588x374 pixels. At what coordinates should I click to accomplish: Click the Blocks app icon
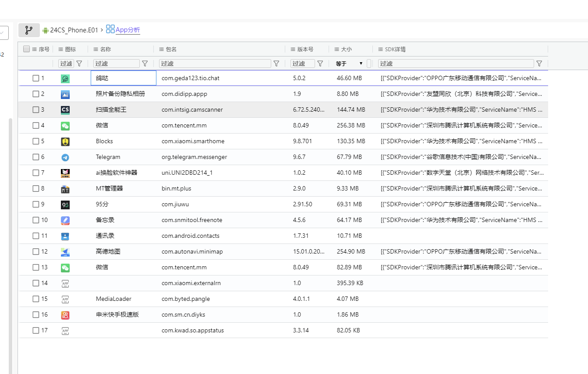coord(65,141)
